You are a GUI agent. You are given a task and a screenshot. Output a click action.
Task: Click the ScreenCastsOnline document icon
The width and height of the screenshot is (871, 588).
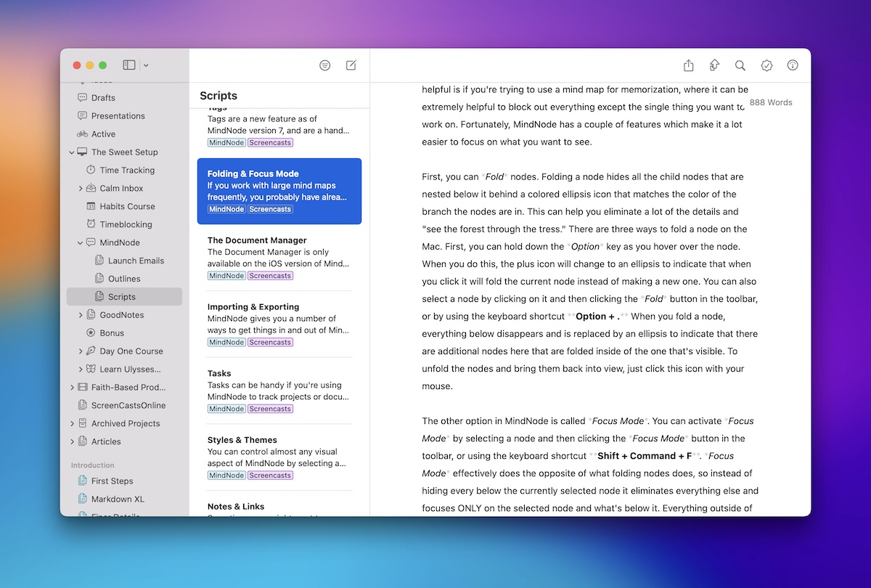click(82, 406)
